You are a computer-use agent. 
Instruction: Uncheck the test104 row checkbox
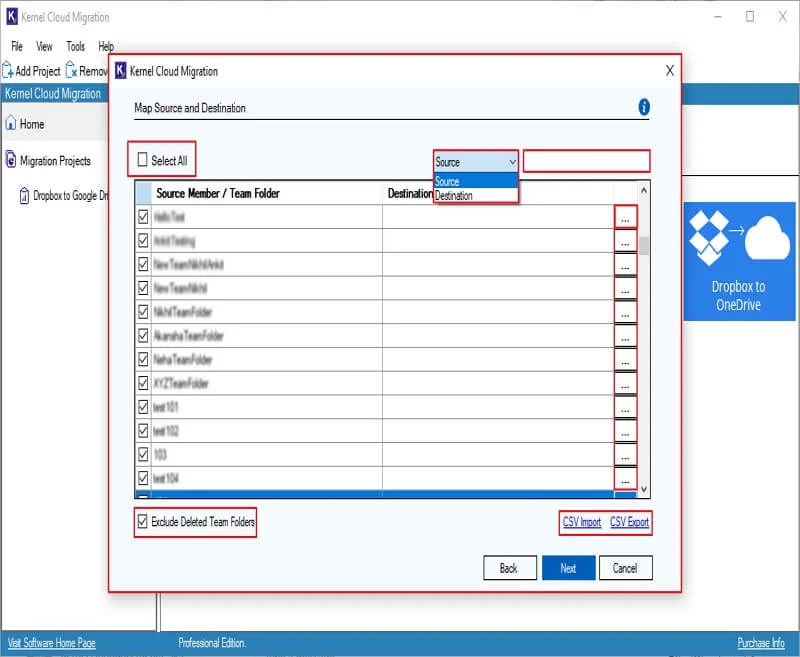point(143,478)
